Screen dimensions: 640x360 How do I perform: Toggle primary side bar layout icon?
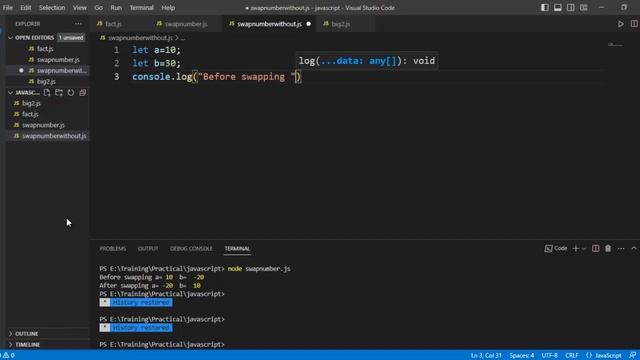(x=544, y=8)
